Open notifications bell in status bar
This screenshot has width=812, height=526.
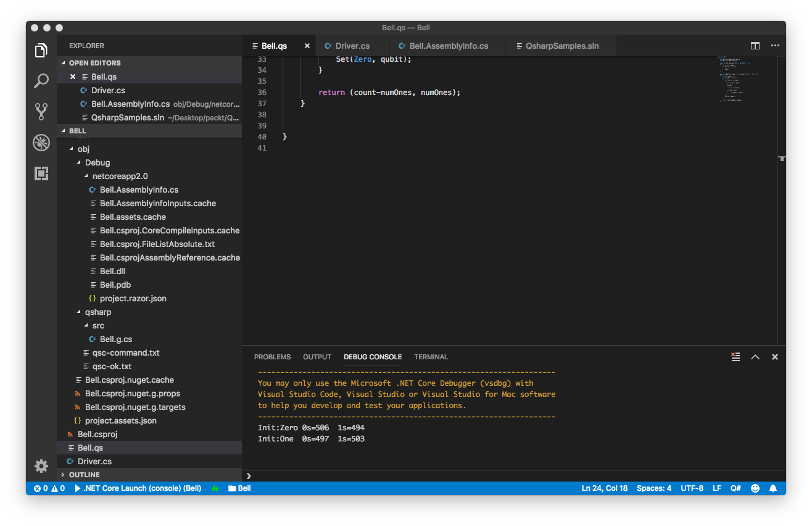tap(773, 488)
